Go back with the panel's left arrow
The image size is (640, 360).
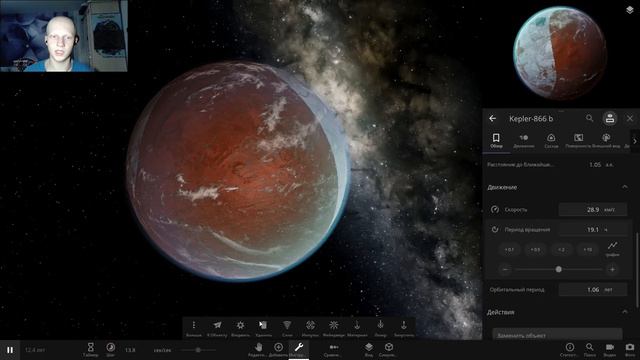pyautogui.click(x=493, y=118)
